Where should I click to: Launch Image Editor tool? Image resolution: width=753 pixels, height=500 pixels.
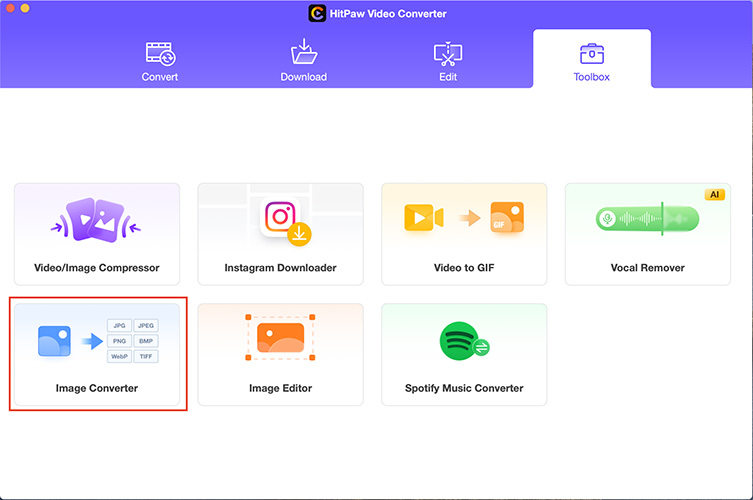click(280, 354)
